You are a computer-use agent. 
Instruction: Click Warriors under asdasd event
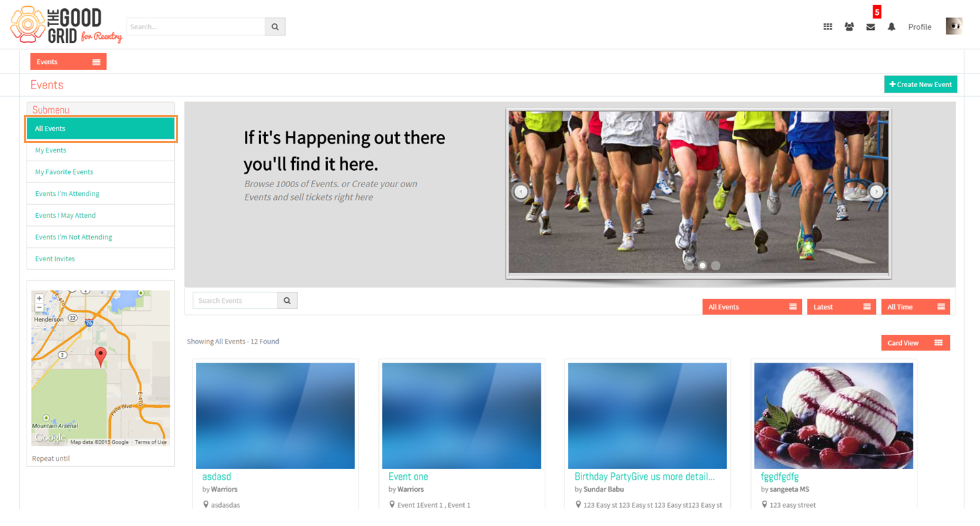tap(224, 489)
